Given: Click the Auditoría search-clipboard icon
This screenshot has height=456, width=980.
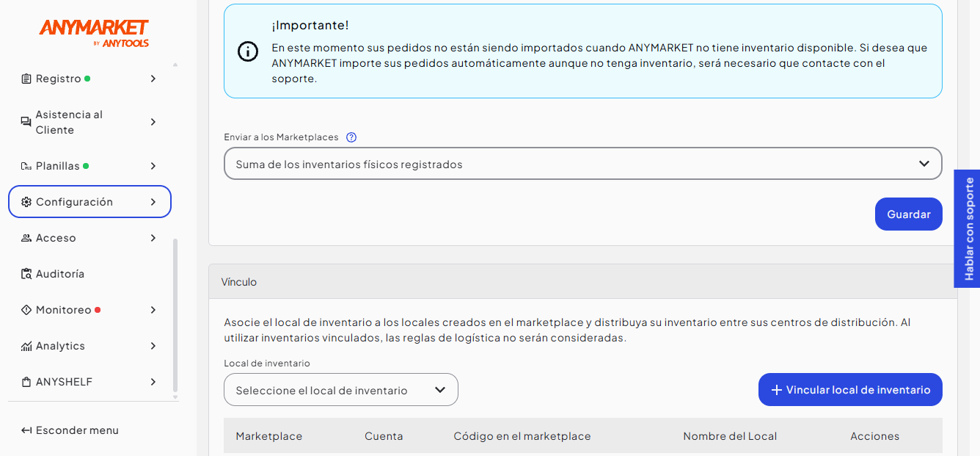Looking at the screenshot, I should tap(26, 274).
